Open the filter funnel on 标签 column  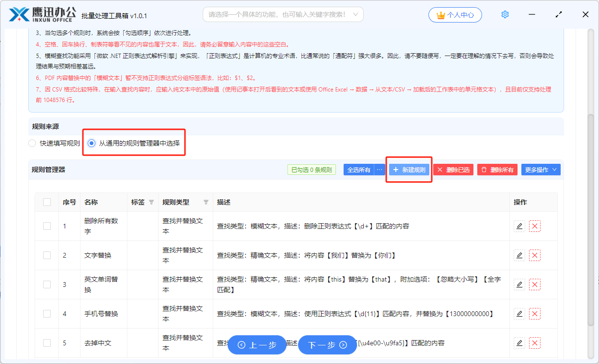coord(152,202)
